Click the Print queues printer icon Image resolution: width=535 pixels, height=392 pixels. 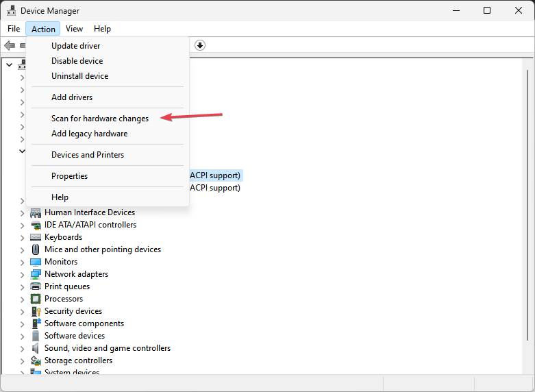point(36,286)
